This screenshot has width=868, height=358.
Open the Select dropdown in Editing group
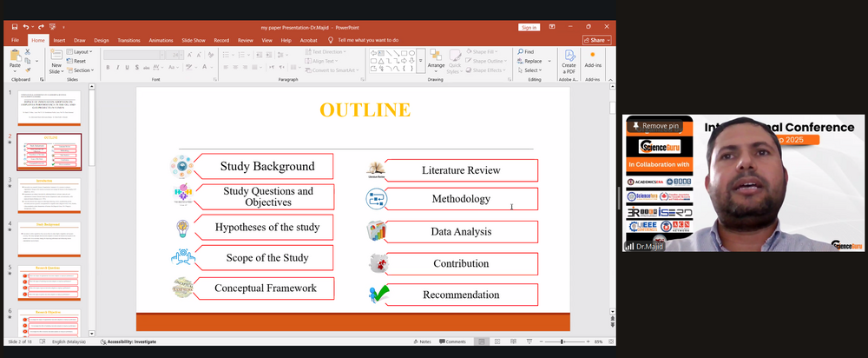click(x=531, y=70)
